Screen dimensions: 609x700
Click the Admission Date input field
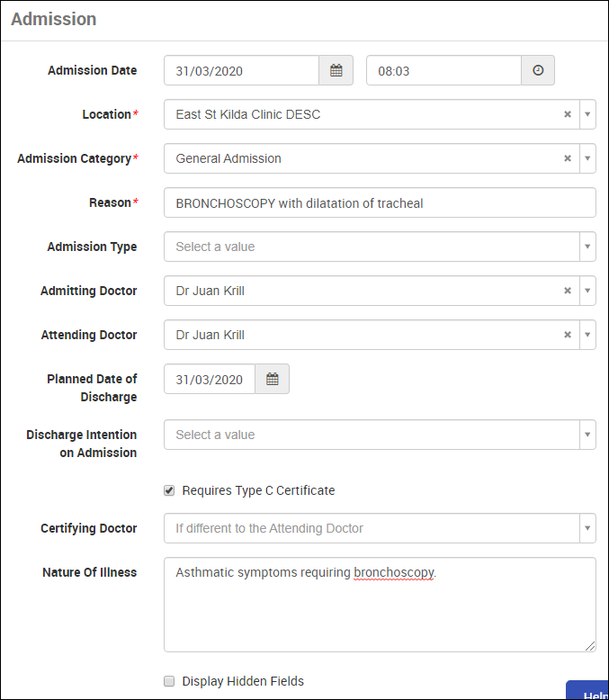pyautogui.click(x=241, y=70)
